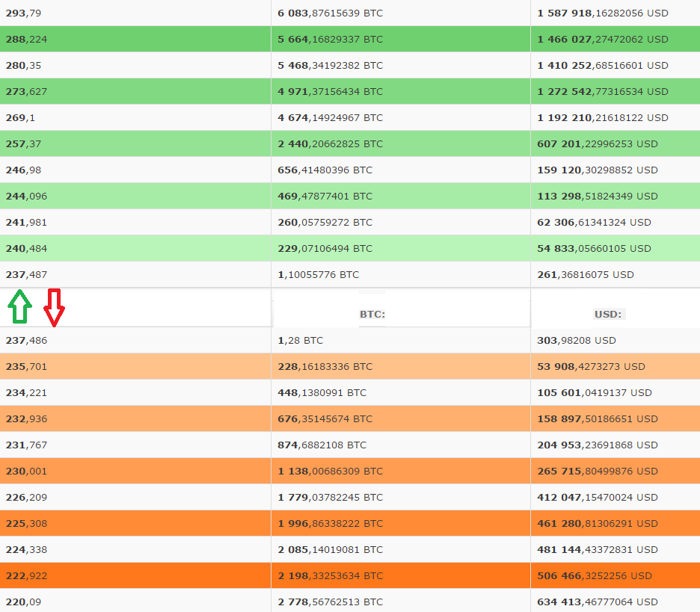This screenshot has width=700, height=612.
Task: Select the USD: column header
Action: click(607, 314)
